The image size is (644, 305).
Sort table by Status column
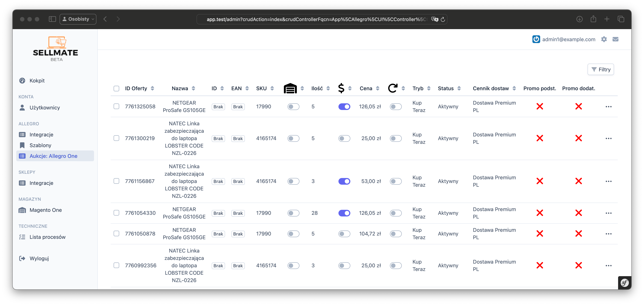coord(449,88)
